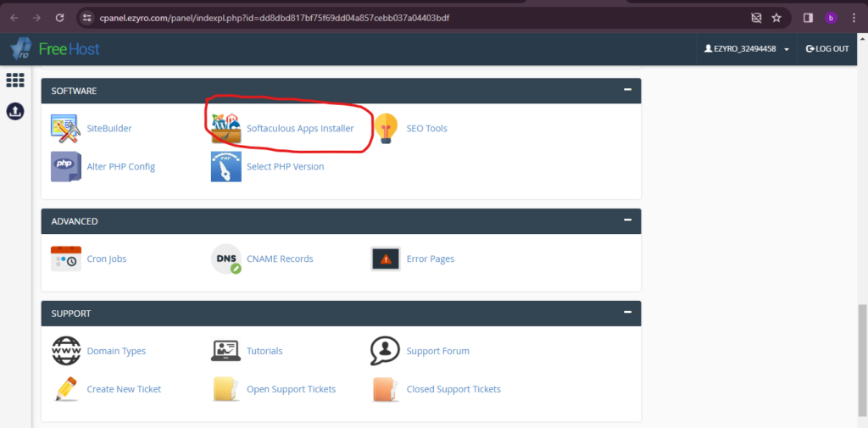Open the Softaculous Apps Installer link
The height and width of the screenshot is (428, 868).
pyautogui.click(x=300, y=129)
